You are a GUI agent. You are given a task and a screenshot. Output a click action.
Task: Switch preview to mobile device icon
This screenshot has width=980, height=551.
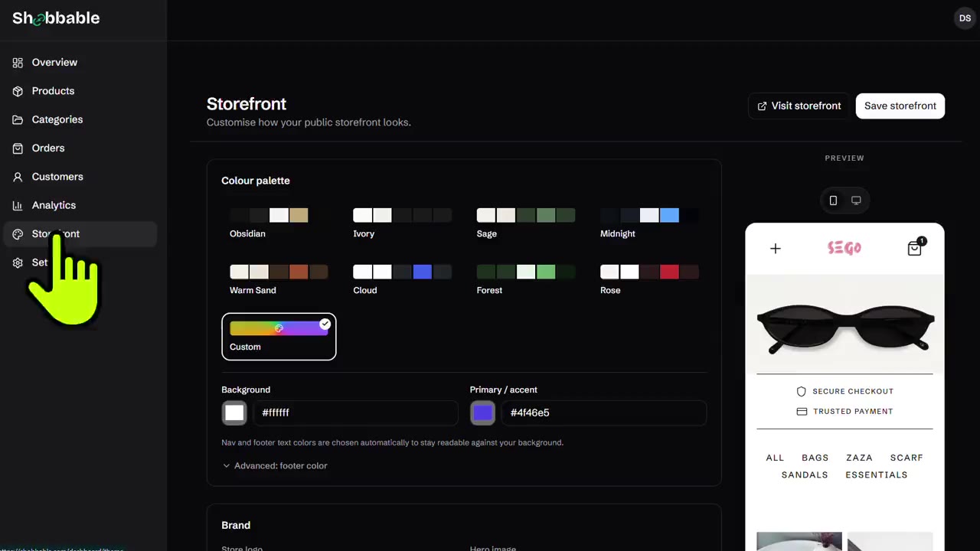pyautogui.click(x=833, y=201)
